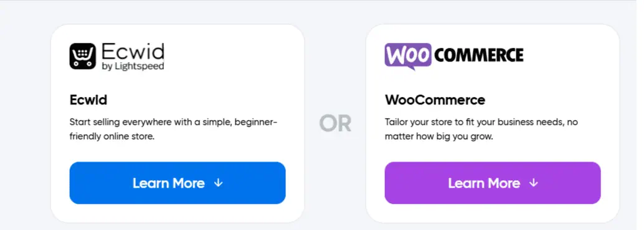Click the large Ecwid wordmark in the logo

pos(133,52)
